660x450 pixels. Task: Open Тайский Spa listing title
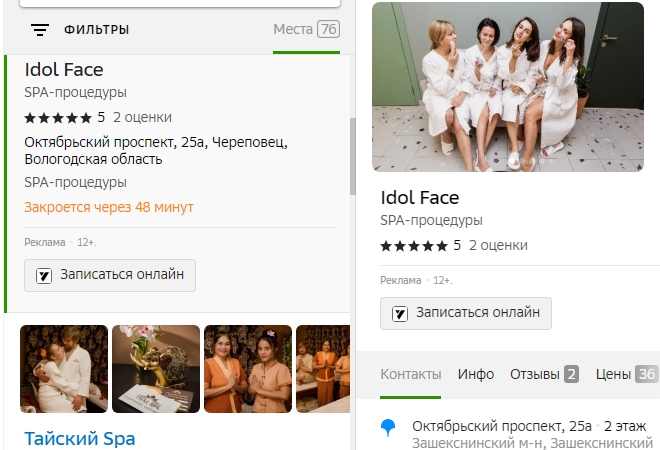[x=79, y=438]
